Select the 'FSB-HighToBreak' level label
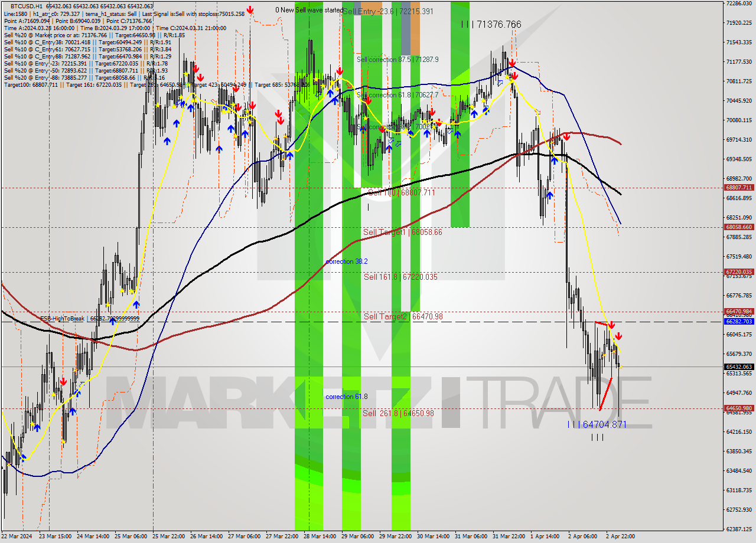 [x=90, y=319]
